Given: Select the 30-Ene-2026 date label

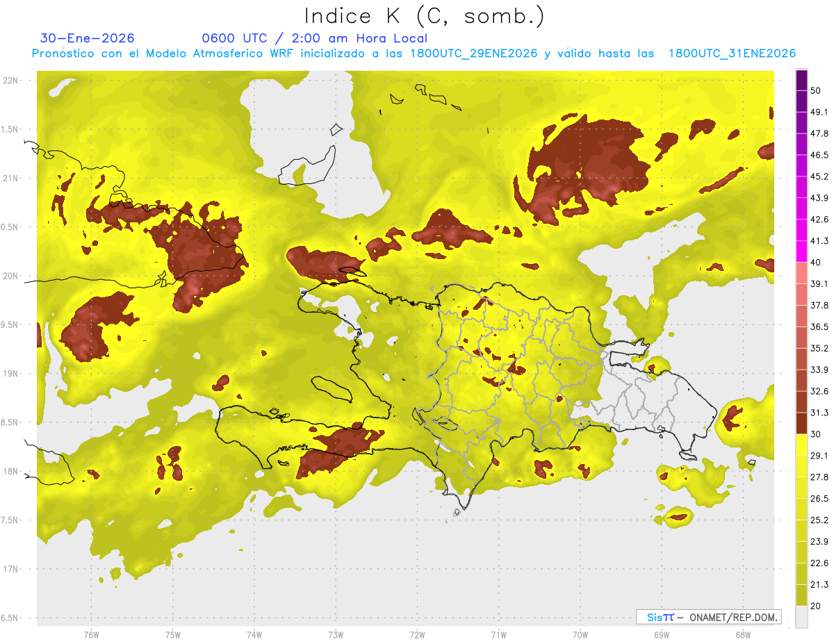Looking at the screenshot, I should [88, 38].
